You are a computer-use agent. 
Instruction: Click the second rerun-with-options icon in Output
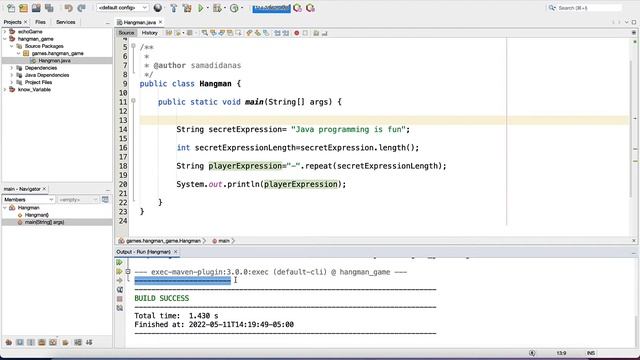[119, 271]
